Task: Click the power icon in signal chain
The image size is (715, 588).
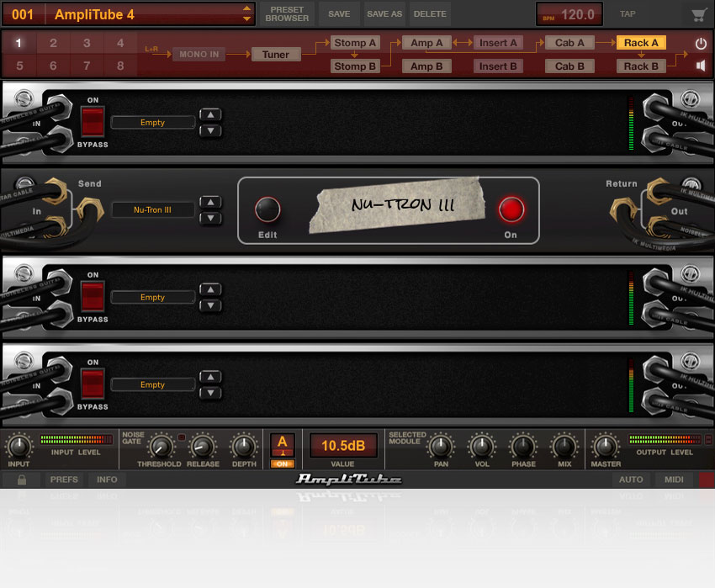Action: tap(701, 44)
